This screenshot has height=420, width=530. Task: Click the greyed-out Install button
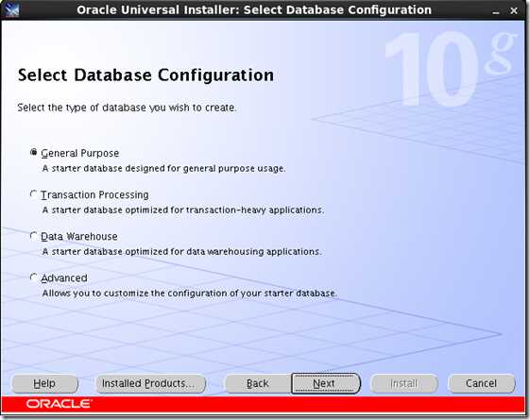pos(404,383)
